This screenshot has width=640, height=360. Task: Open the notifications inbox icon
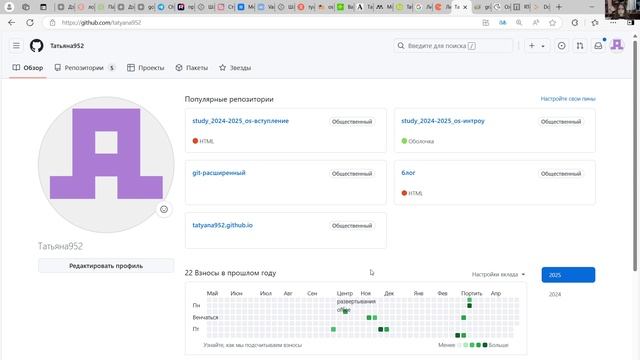tap(598, 46)
